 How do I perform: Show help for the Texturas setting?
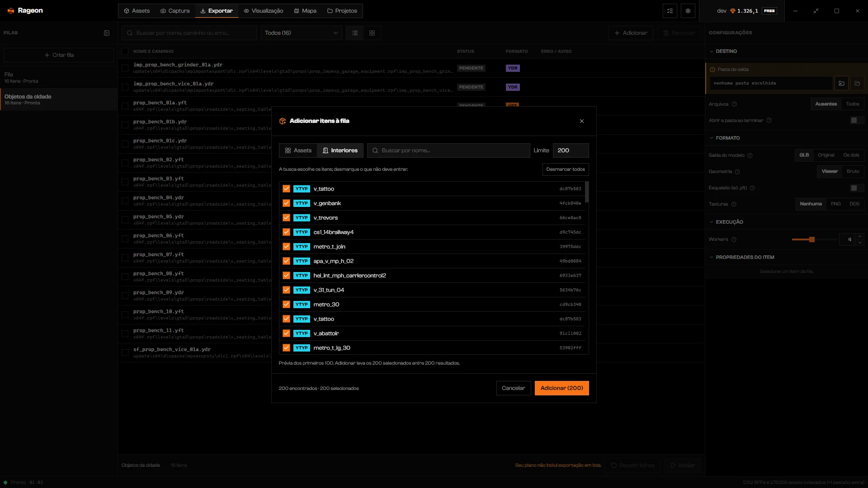(x=734, y=204)
